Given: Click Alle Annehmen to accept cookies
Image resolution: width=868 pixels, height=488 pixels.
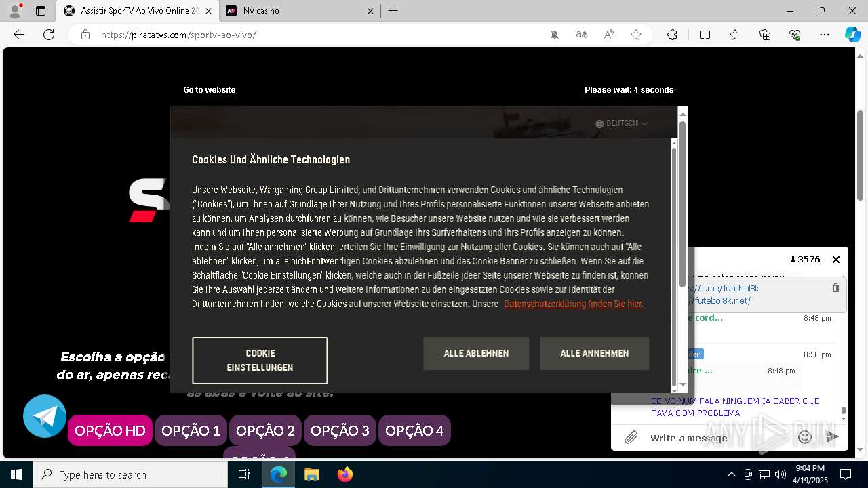Looking at the screenshot, I should (x=595, y=353).
